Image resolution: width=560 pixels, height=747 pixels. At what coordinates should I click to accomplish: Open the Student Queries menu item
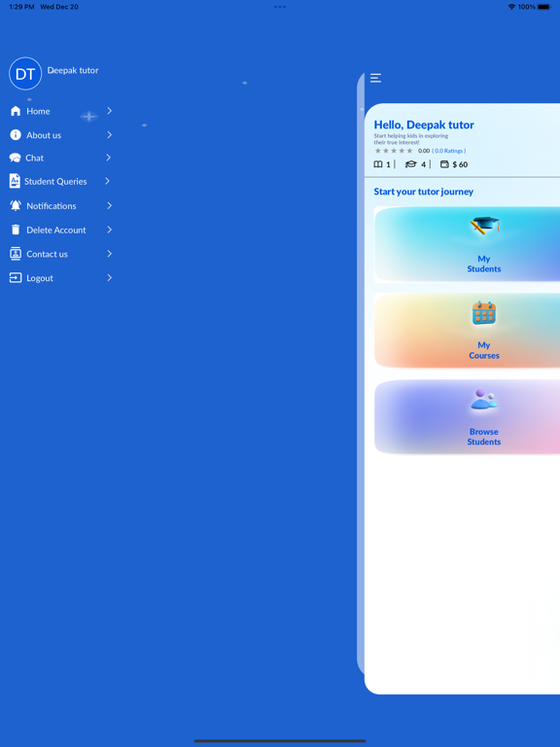click(x=61, y=181)
